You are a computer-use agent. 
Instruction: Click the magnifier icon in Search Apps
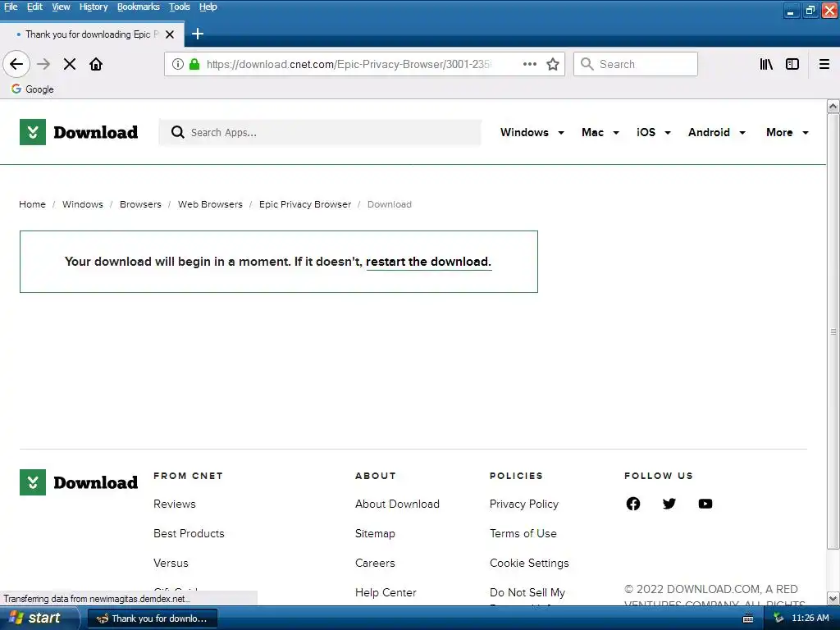click(177, 132)
